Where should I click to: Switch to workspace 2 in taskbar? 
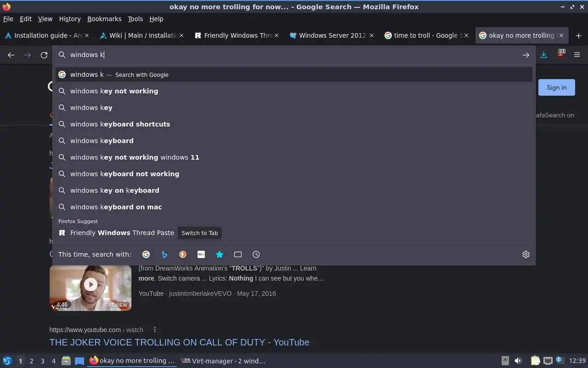[x=31, y=361]
